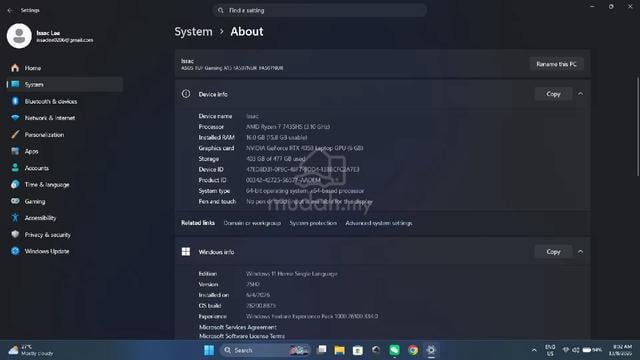Screen dimensions: 640x360
Task: Click Rename this PC button
Action: [556, 64]
